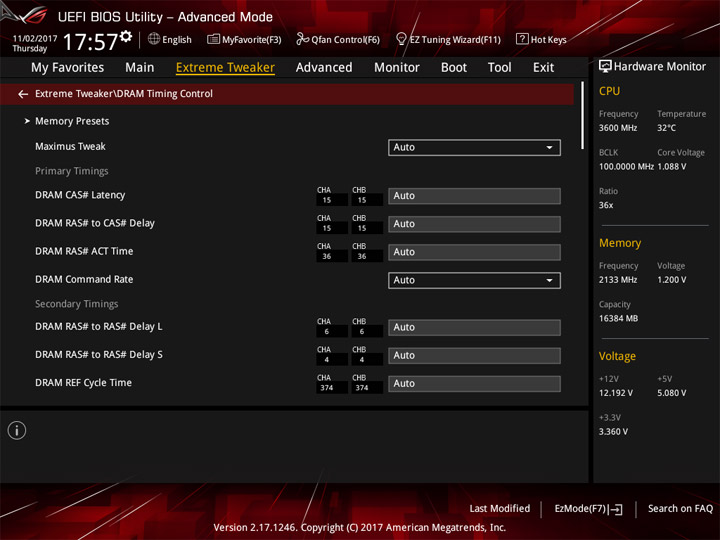The image size is (720, 540).
Task: Click the settings gear beside the clock
Action: [x=126, y=36]
